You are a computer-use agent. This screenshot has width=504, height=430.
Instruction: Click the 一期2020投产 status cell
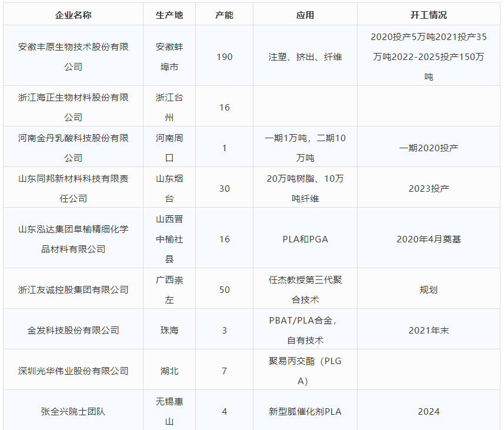pyautogui.click(x=429, y=148)
